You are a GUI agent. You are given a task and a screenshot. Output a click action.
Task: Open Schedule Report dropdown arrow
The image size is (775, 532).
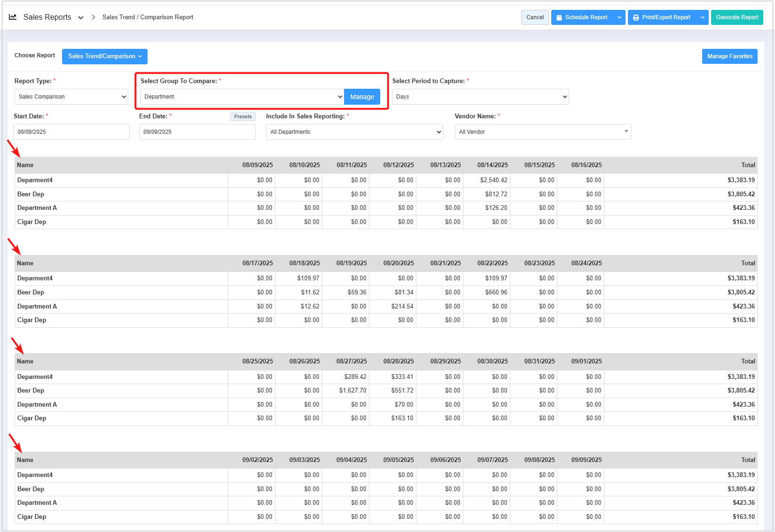pos(619,17)
